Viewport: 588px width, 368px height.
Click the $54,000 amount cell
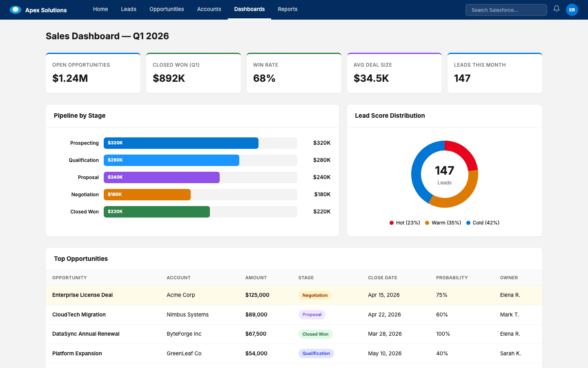[256, 354]
